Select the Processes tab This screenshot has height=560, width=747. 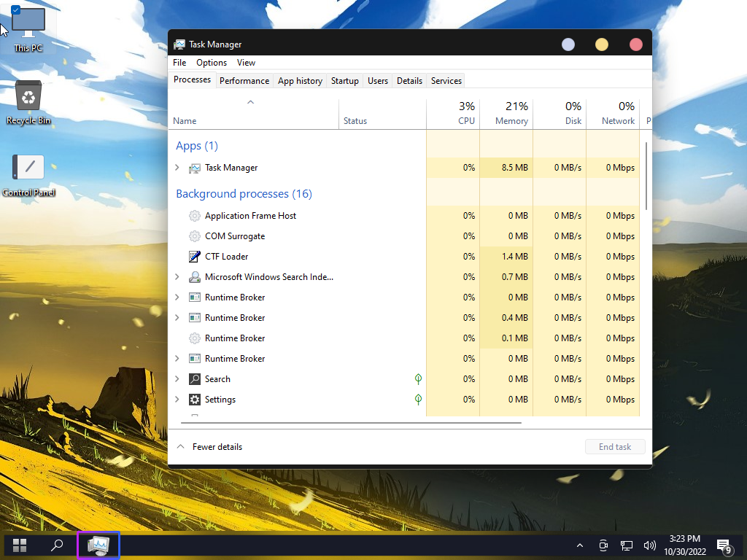(192, 80)
